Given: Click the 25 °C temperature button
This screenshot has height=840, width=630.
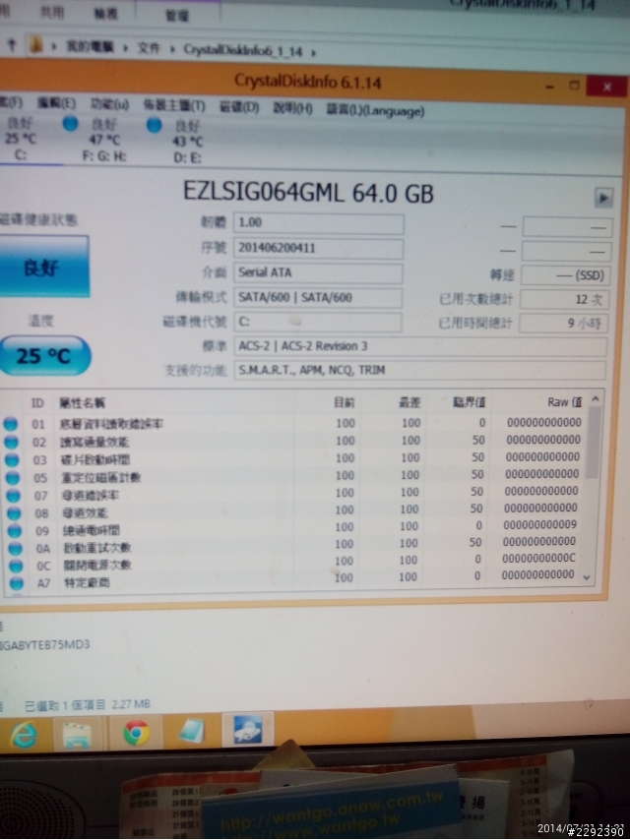Looking at the screenshot, I should pos(44,356).
